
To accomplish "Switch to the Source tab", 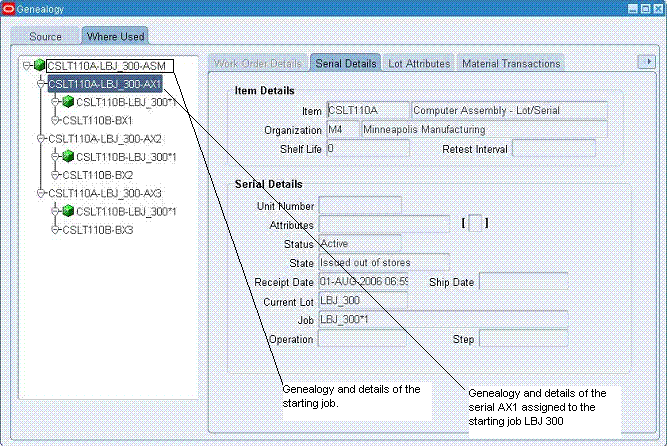I will pos(45,36).
